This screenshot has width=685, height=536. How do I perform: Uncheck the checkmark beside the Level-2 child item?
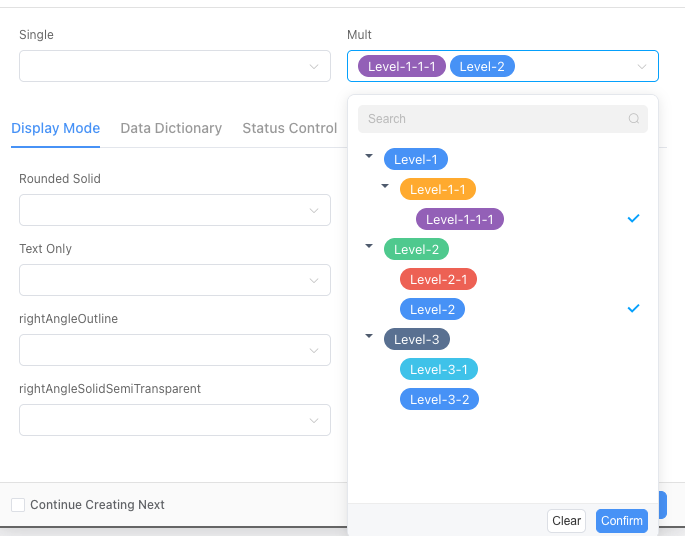pyautogui.click(x=632, y=308)
